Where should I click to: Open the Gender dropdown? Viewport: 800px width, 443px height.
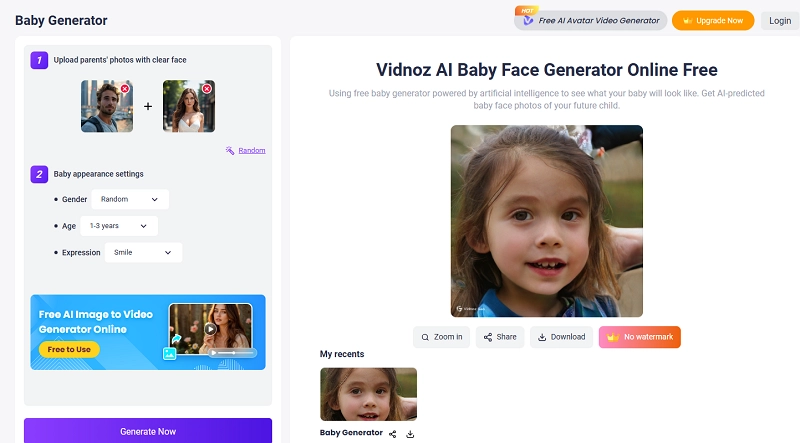[129, 199]
